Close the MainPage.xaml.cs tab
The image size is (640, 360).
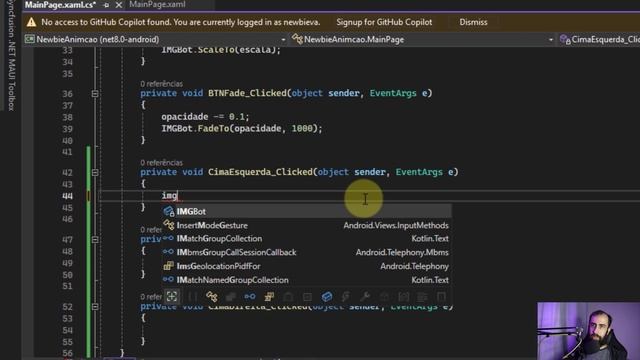click(x=119, y=5)
